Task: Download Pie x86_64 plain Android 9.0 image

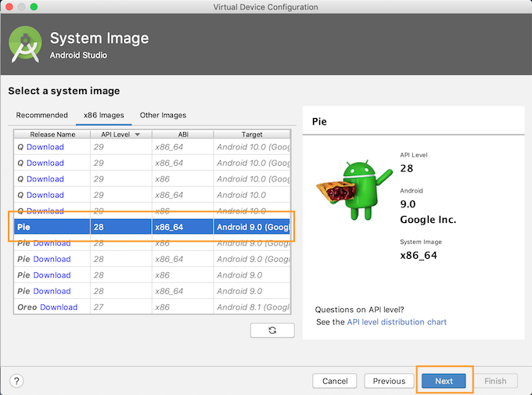Action: click(x=52, y=291)
